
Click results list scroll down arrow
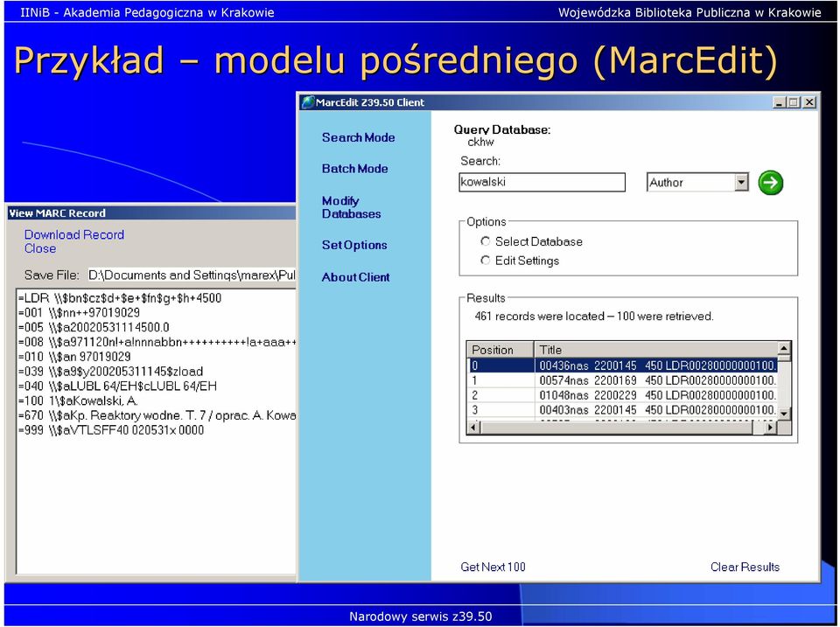tap(784, 414)
